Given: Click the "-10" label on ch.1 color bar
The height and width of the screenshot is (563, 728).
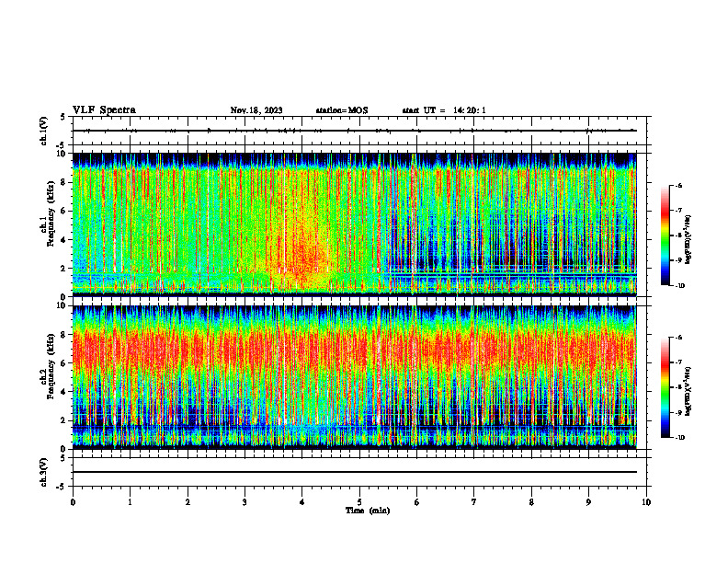Looking at the screenshot, I should (679, 286).
